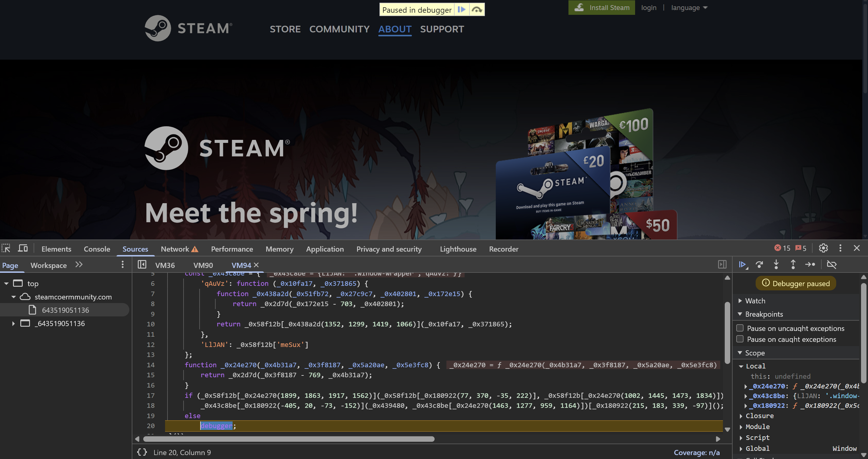Expand the Closure scope
Image resolution: width=868 pixels, height=459 pixels.
(x=741, y=416)
